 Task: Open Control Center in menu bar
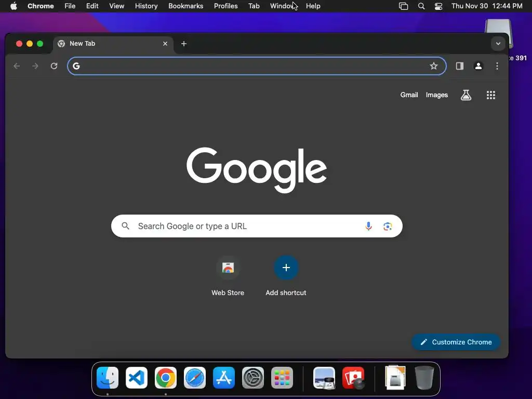pos(438,6)
